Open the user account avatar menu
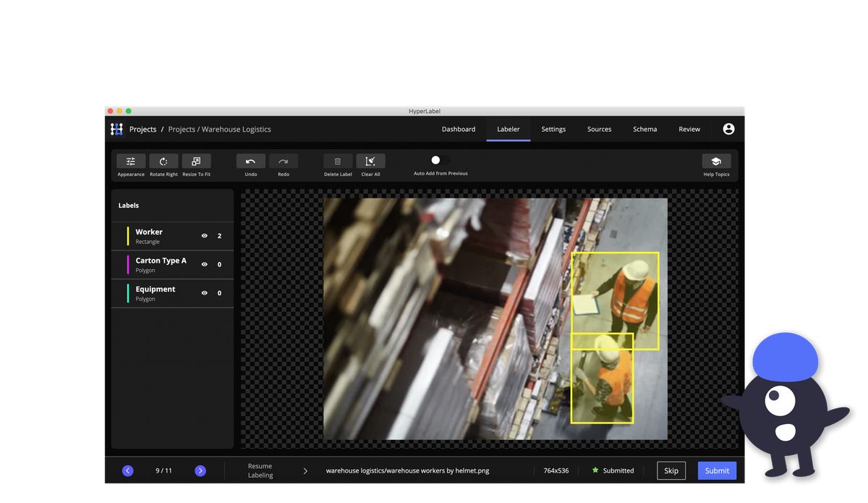 [x=728, y=129]
